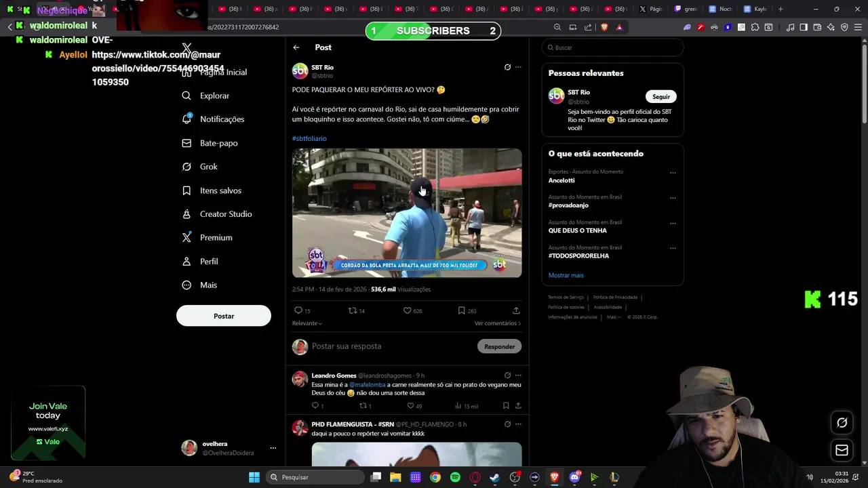
Task: Open browser hamburger menu
Action: (x=858, y=27)
